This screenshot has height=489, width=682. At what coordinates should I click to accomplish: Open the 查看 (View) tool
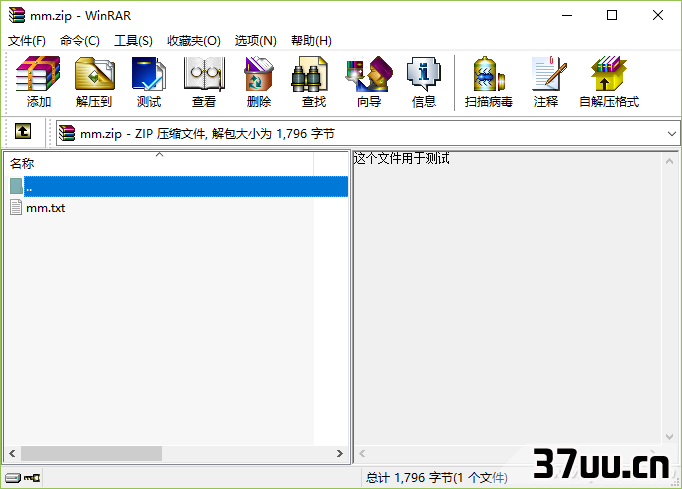[x=204, y=81]
